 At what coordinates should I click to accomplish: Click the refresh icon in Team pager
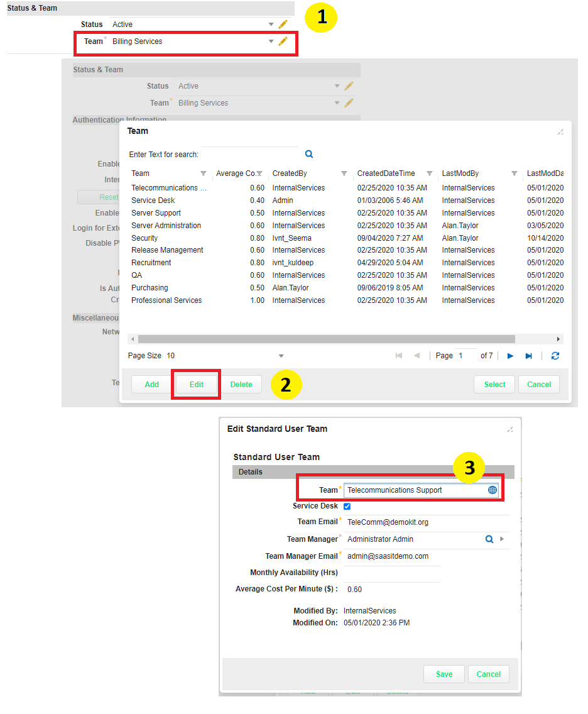[555, 356]
